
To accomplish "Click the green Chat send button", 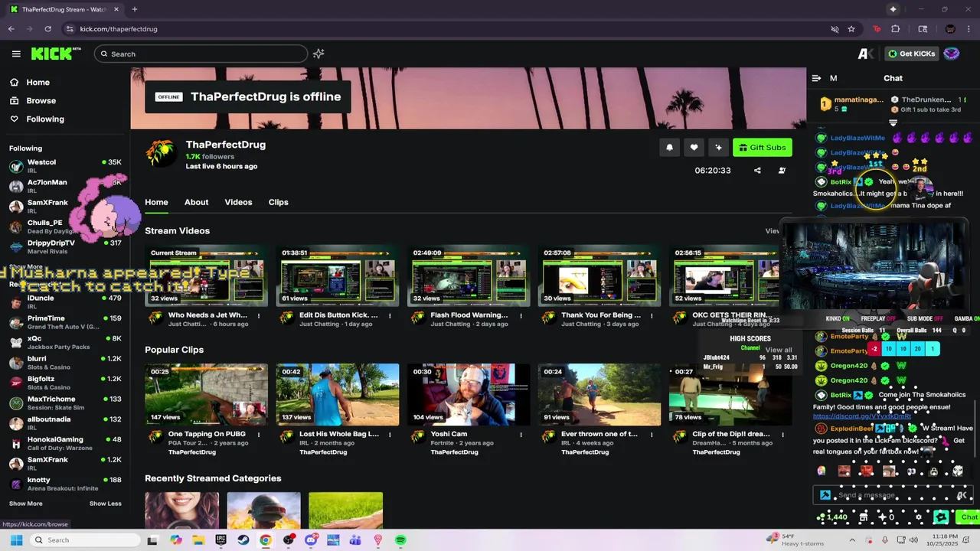I will pyautogui.click(x=969, y=517).
